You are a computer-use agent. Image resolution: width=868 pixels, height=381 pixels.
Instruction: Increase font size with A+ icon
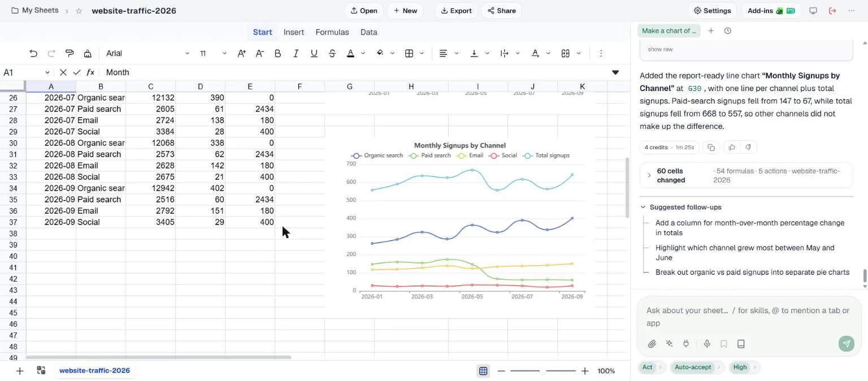click(x=241, y=53)
